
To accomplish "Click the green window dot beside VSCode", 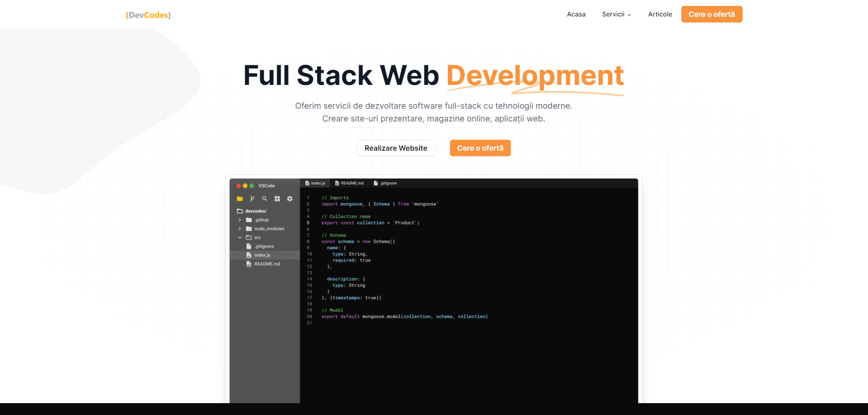I will pyautogui.click(x=251, y=186).
